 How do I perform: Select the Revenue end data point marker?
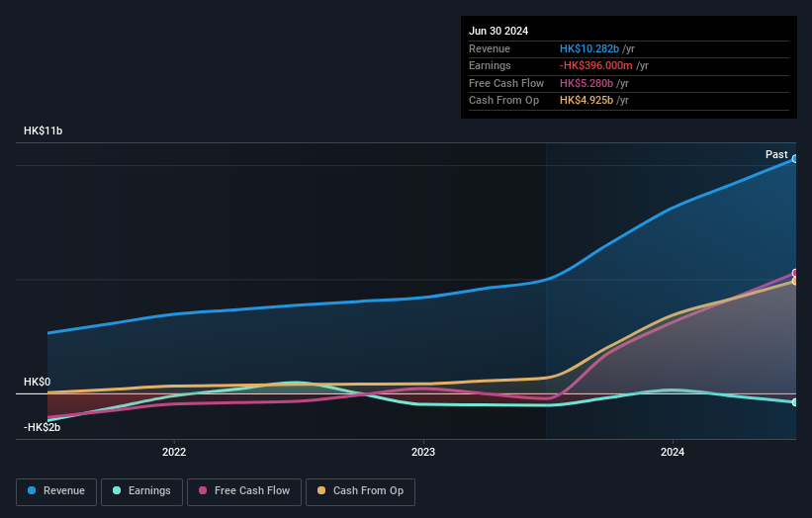(x=794, y=159)
